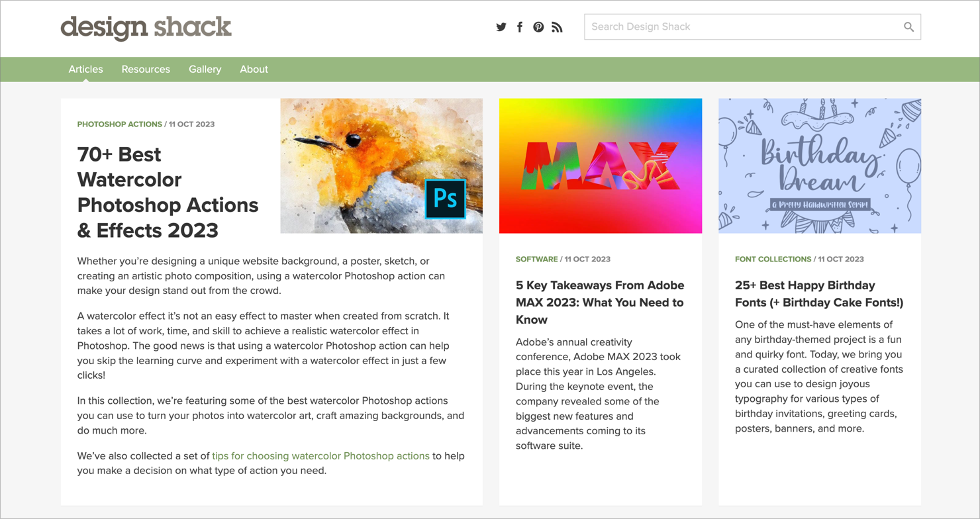Open the watercolor bird article thumbnail

pos(381,165)
